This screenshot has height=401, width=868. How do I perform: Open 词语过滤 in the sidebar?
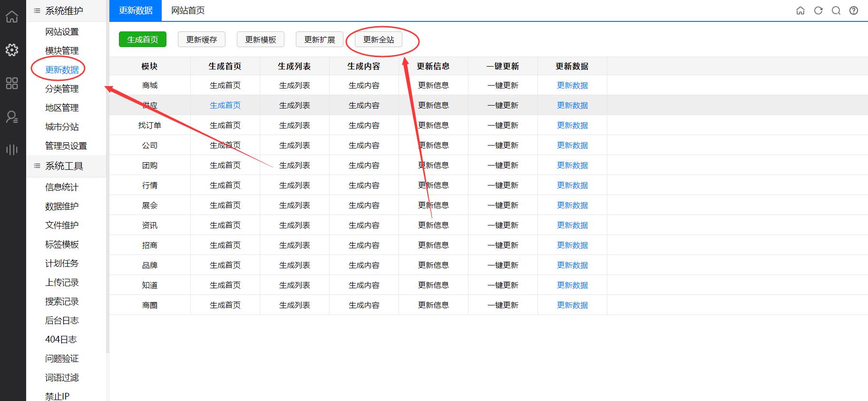coord(62,378)
